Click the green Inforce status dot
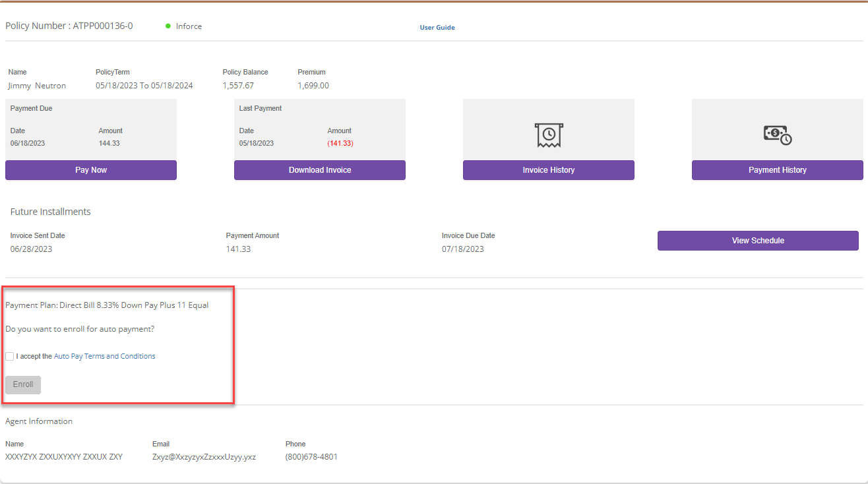 pyautogui.click(x=168, y=26)
